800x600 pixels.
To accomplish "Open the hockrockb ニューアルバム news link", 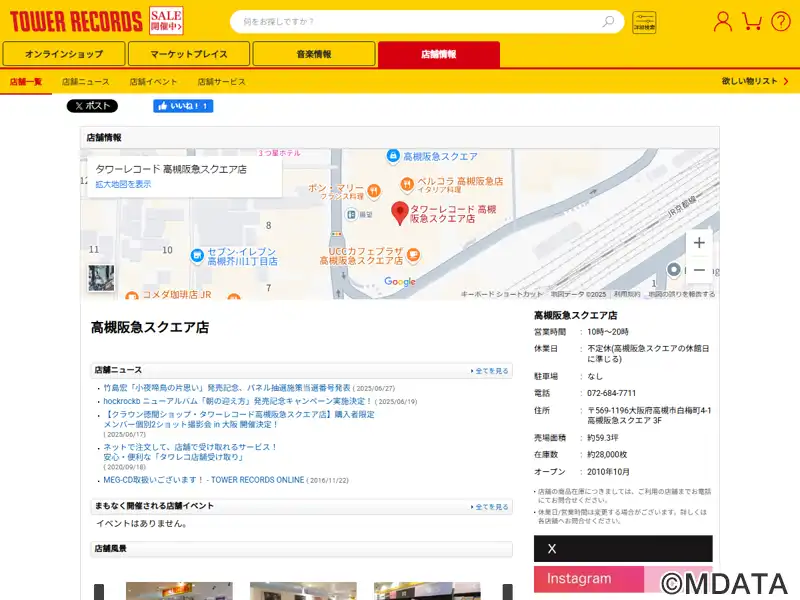I will [238, 401].
